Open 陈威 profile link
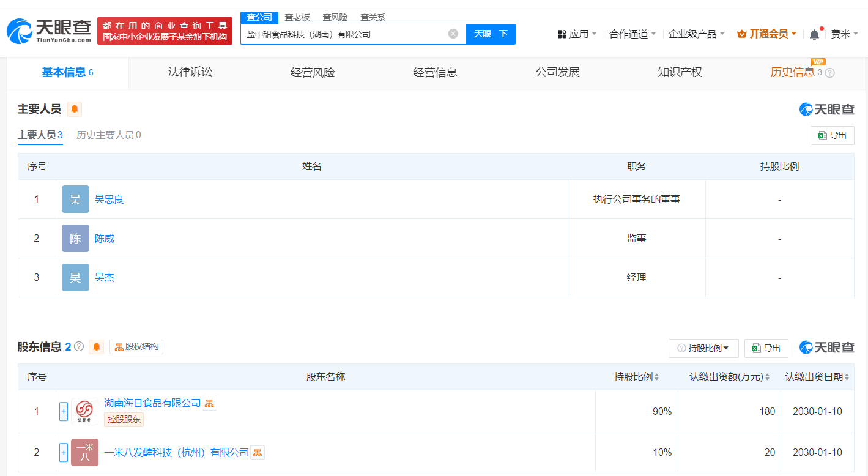The width and height of the screenshot is (868, 476). tap(105, 239)
